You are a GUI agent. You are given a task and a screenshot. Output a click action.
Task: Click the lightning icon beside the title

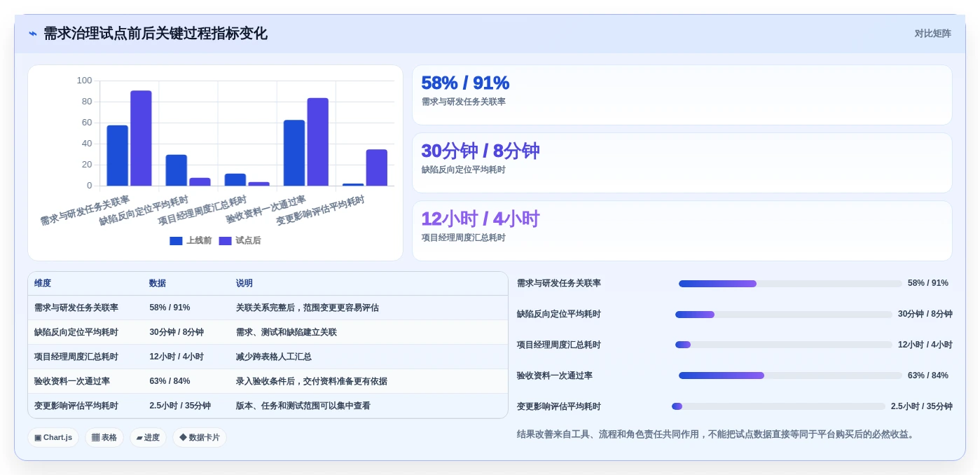click(33, 34)
